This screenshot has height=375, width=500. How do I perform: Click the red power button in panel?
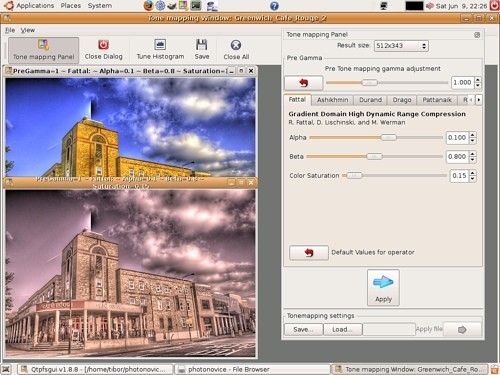pyautogui.click(x=494, y=6)
